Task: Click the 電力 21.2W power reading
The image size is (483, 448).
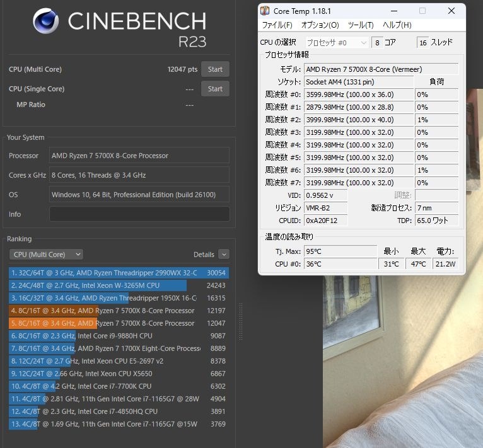Action: (445, 264)
